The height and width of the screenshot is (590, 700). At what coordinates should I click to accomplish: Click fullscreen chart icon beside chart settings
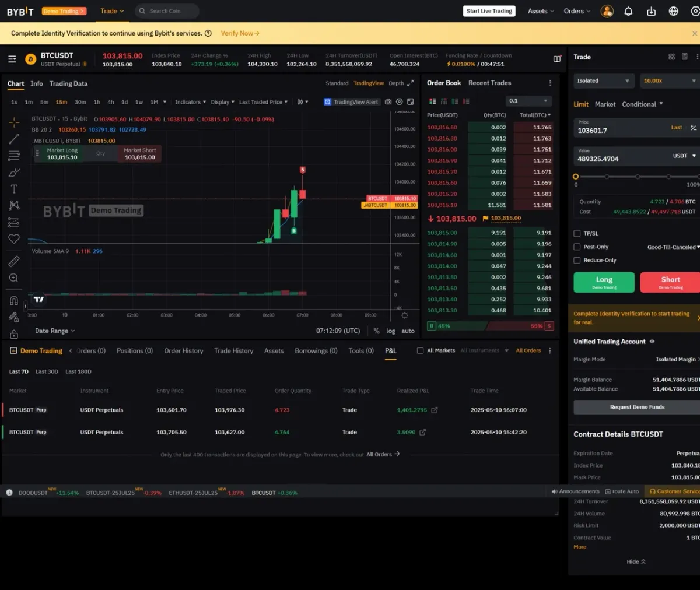(411, 101)
